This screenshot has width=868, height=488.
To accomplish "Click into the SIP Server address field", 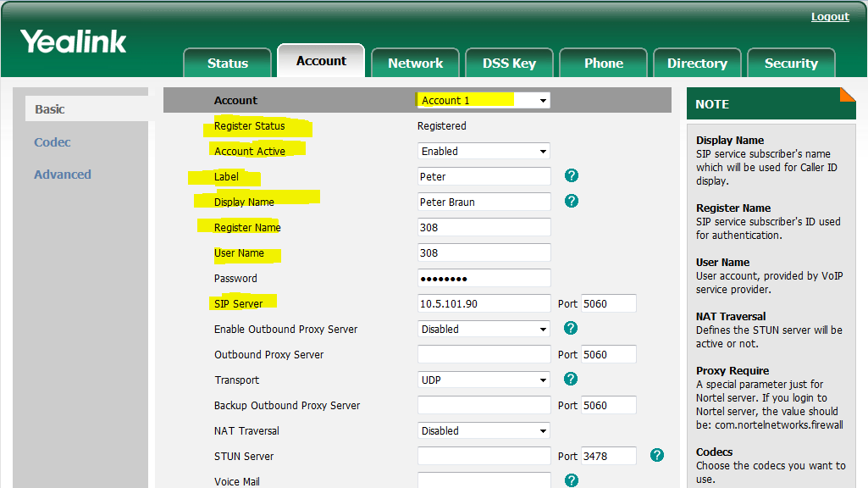I will click(x=484, y=303).
